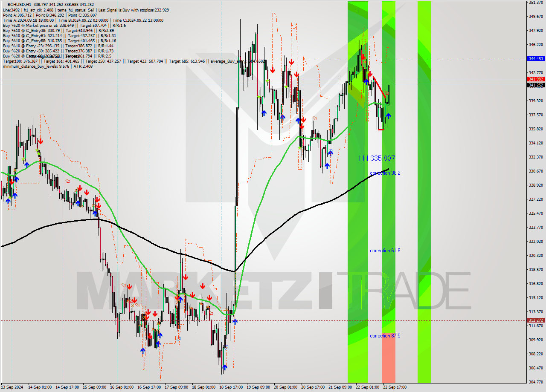
Task: Click the 'minimum_distance_buy_levels: 9.576' line
Action: pyautogui.click(x=47, y=66)
